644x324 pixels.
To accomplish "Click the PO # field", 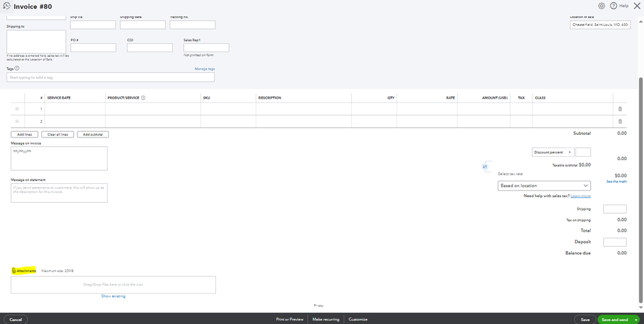I will point(93,48).
